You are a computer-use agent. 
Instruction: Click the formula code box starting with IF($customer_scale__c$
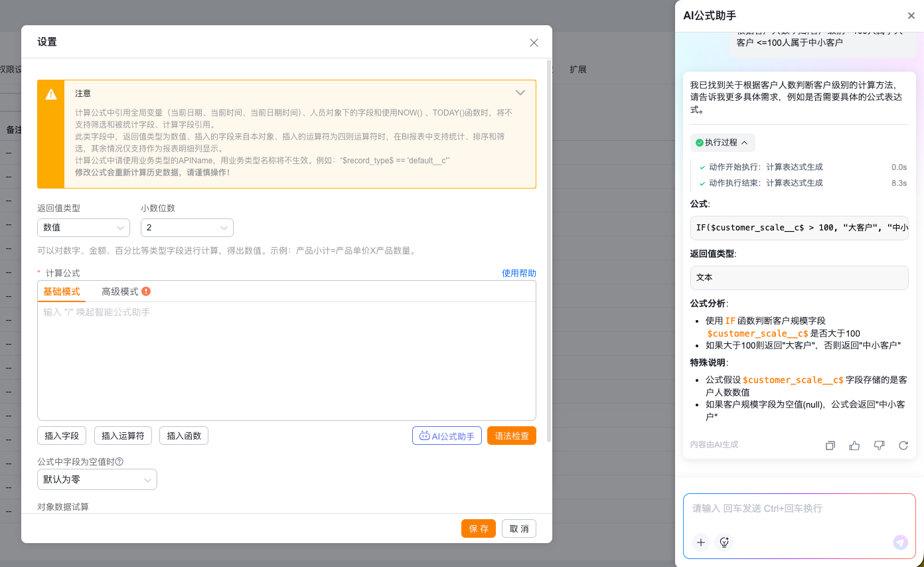point(799,228)
